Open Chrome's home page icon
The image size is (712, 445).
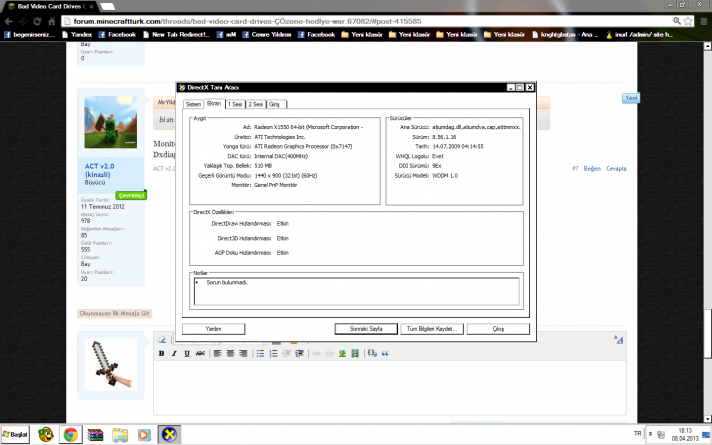point(51,21)
